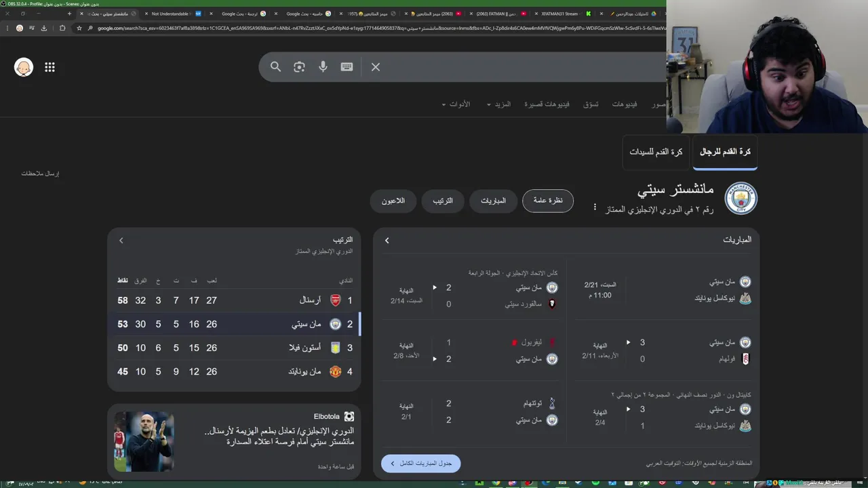
Task: Click the Arsenal logo in the standings
Action: (335, 300)
